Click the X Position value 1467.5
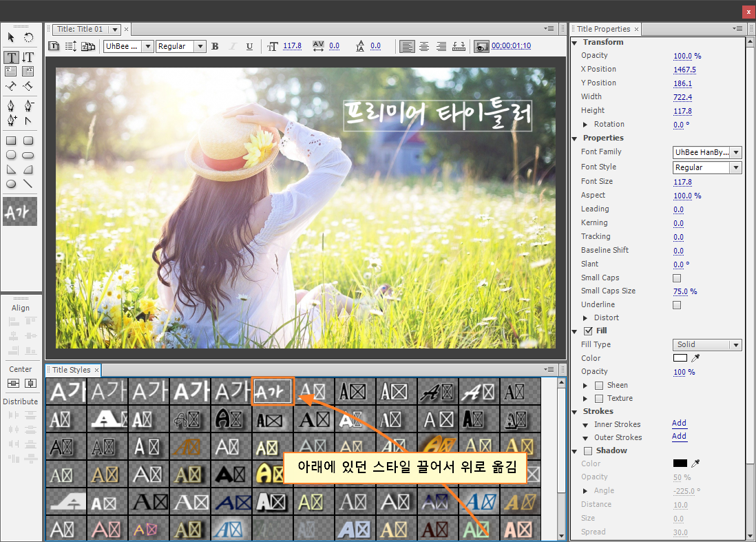 [x=684, y=70]
